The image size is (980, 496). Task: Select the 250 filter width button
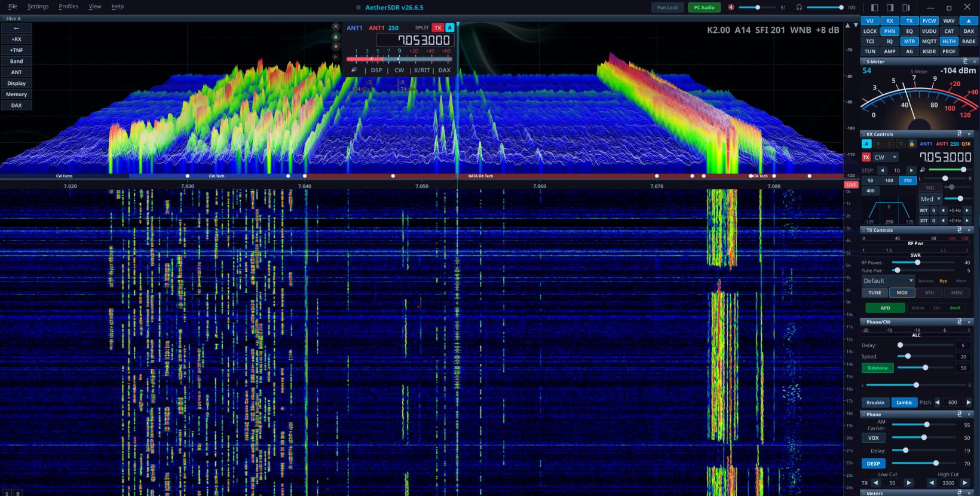point(908,180)
